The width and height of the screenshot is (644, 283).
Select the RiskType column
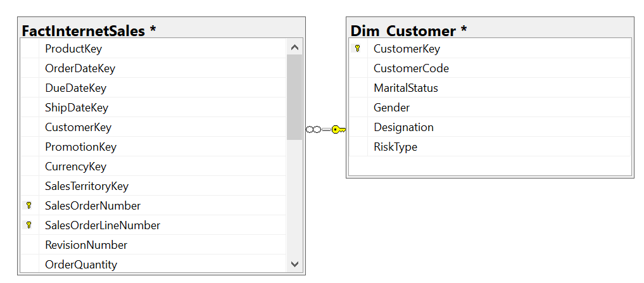pos(395,147)
